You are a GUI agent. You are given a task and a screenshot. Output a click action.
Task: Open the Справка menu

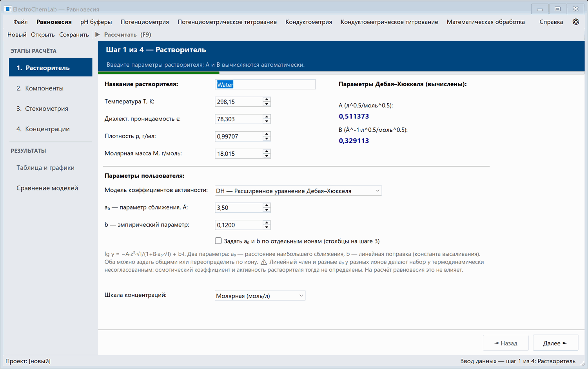551,22
